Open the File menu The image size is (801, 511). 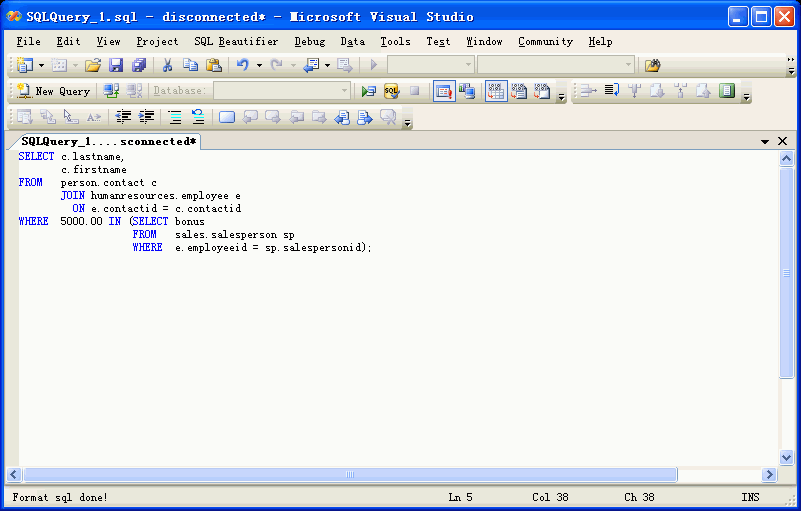point(29,41)
